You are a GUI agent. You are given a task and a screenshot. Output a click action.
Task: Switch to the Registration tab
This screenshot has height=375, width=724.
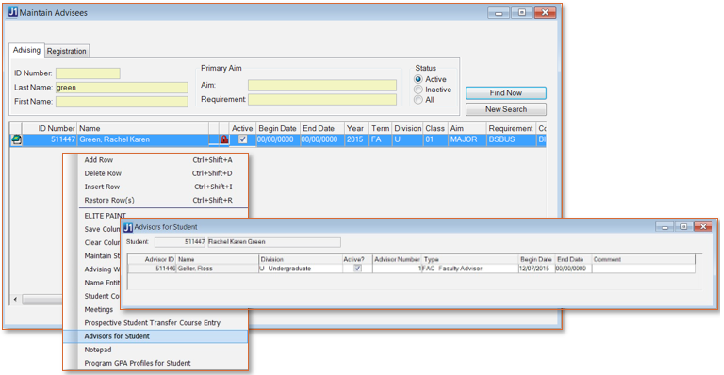(x=66, y=51)
